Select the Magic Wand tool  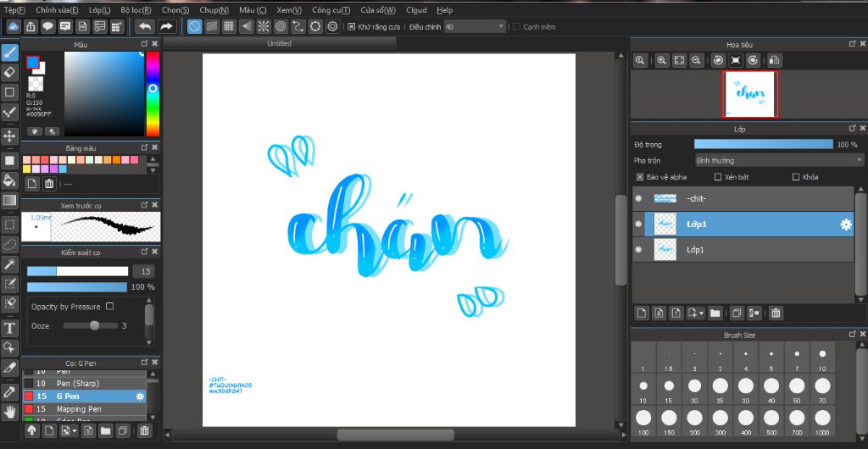9,263
